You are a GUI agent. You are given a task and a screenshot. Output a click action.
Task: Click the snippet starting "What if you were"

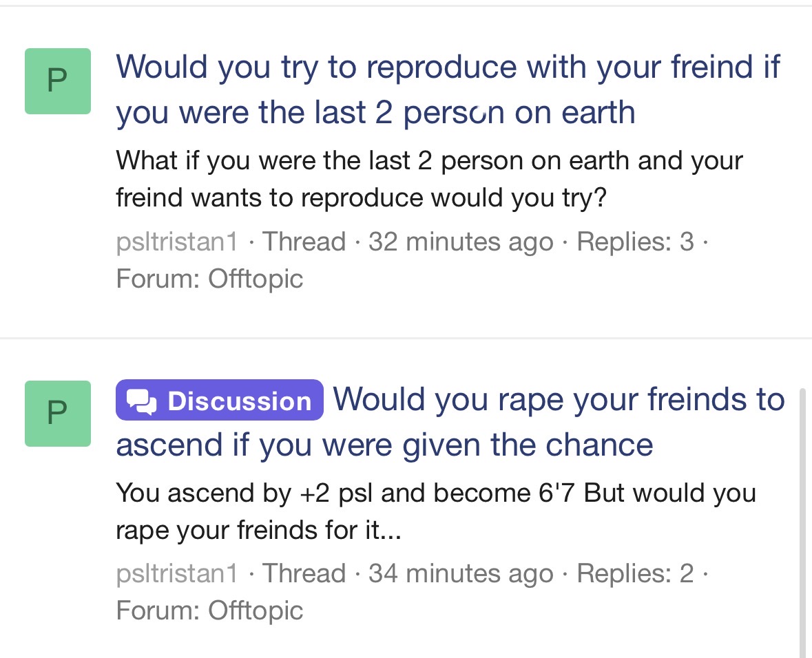pyautogui.click(x=428, y=179)
